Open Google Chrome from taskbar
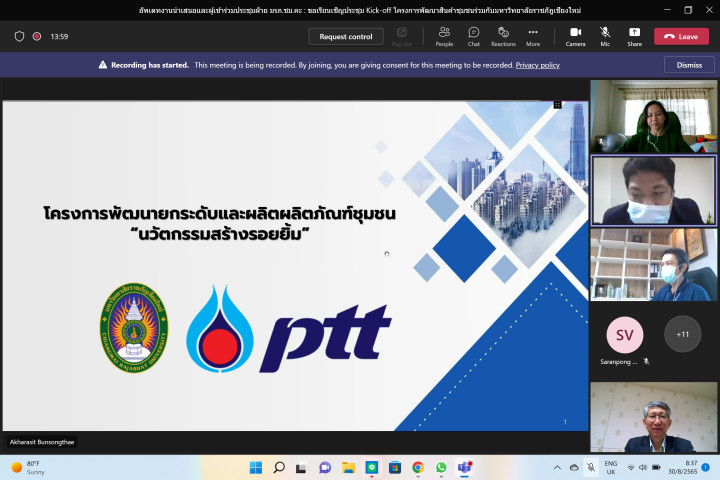Screen dimensions: 720x480 pos(418,468)
